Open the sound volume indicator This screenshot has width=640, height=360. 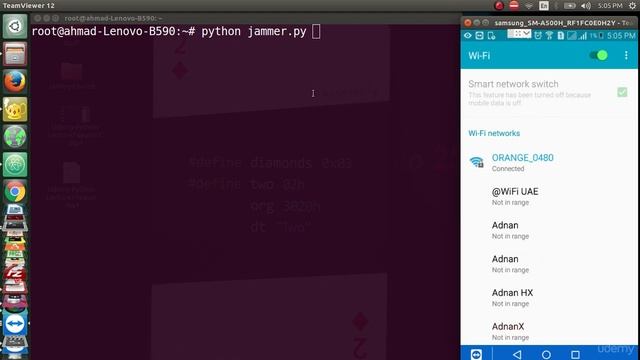pos(586,6)
